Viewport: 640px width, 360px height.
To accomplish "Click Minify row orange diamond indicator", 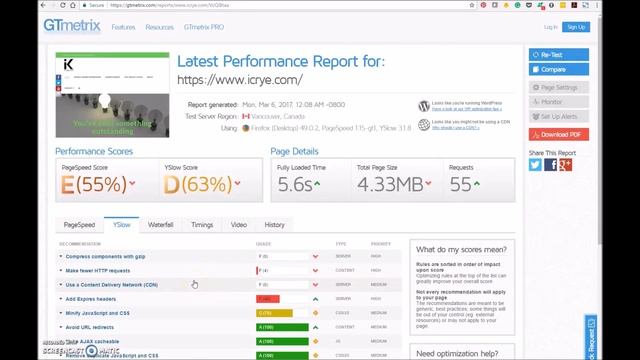I will point(316,313).
